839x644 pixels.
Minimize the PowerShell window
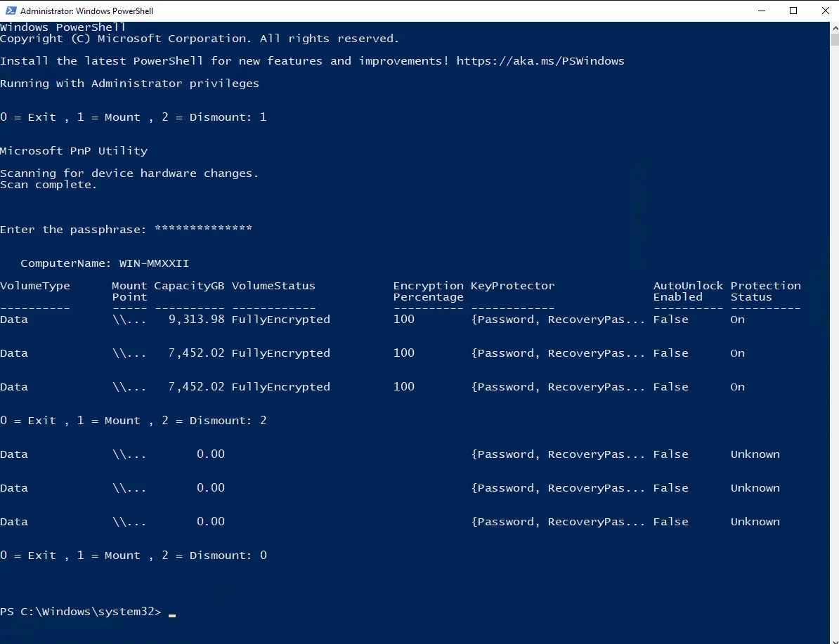[x=762, y=11]
